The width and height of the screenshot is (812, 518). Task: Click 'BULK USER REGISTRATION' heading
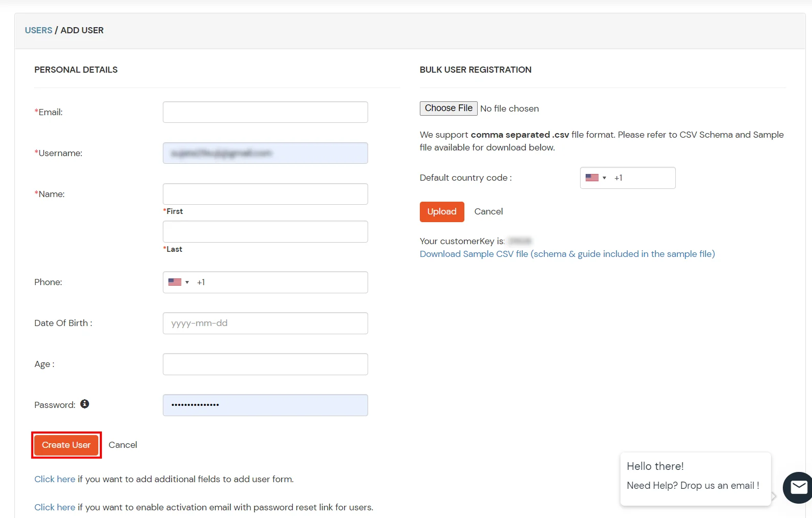pyautogui.click(x=476, y=70)
